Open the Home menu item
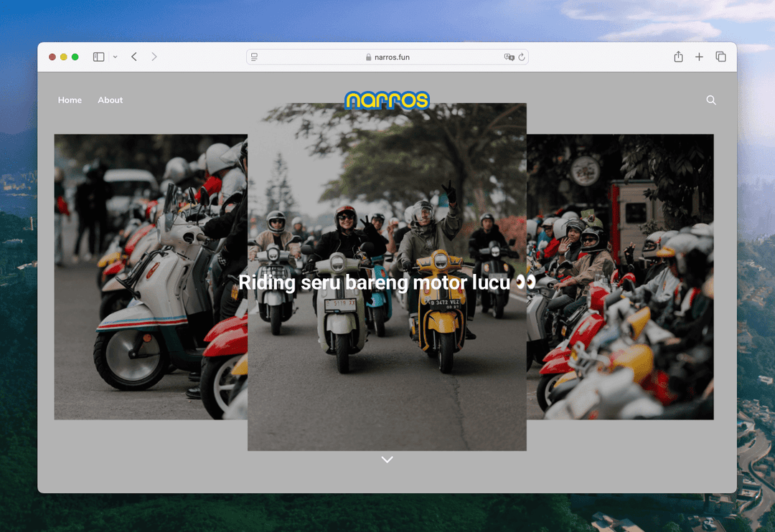 coord(70,100)
